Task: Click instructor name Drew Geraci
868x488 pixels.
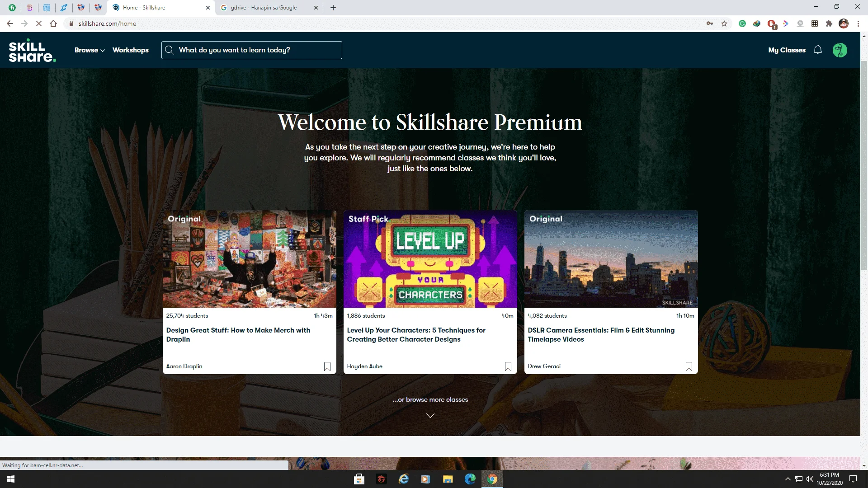Action: click(544, 366)
